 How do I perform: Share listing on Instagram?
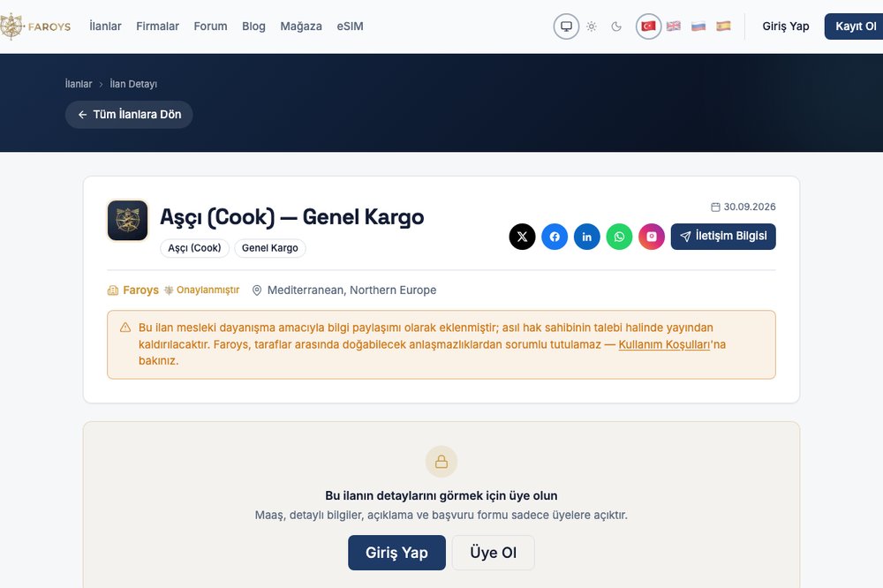(652, 237)
